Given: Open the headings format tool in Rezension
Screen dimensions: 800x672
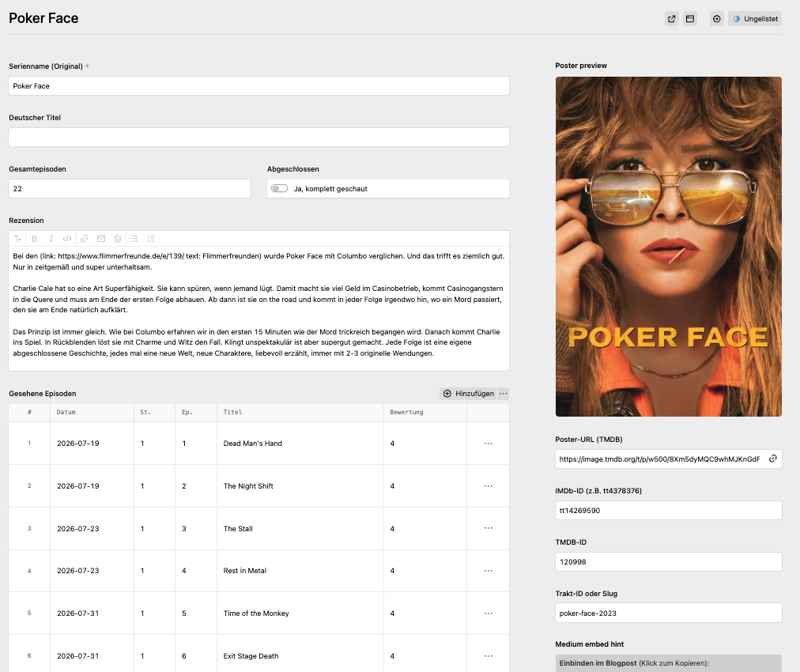Looking at the screenshot, I should 17,239.
